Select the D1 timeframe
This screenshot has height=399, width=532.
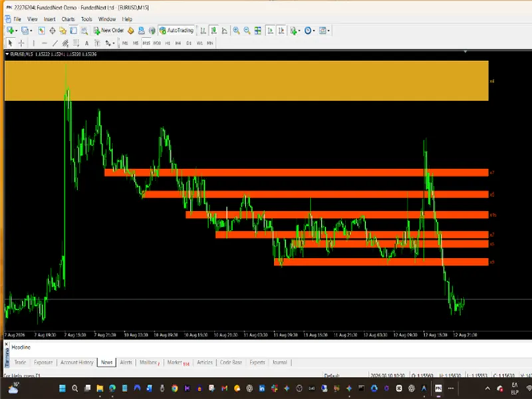point(189,43)
